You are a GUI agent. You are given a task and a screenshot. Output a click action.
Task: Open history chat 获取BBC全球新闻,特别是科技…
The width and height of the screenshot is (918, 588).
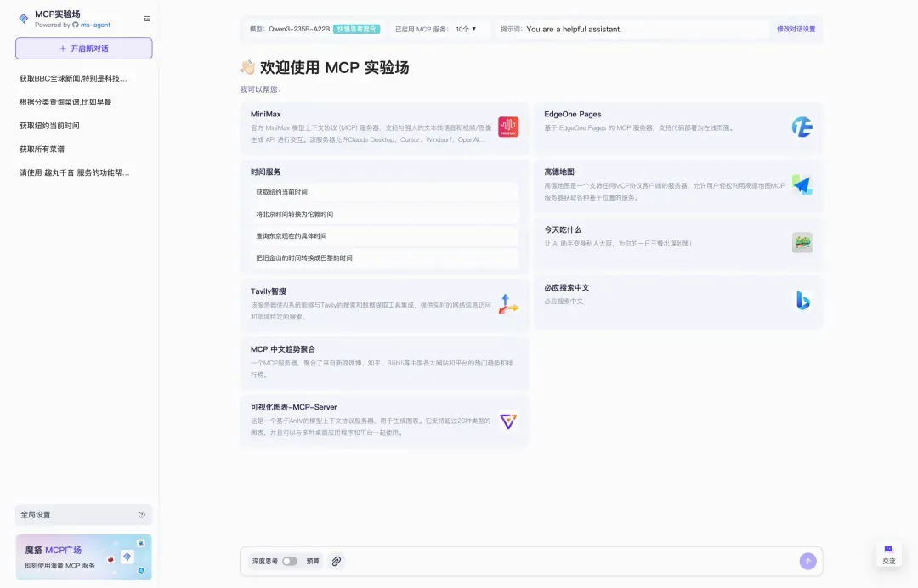tap(73, 78)
